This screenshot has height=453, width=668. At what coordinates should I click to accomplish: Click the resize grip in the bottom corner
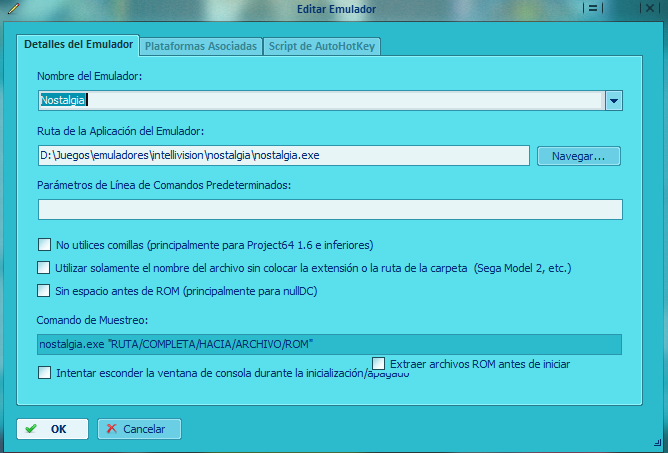pos(657,442)
